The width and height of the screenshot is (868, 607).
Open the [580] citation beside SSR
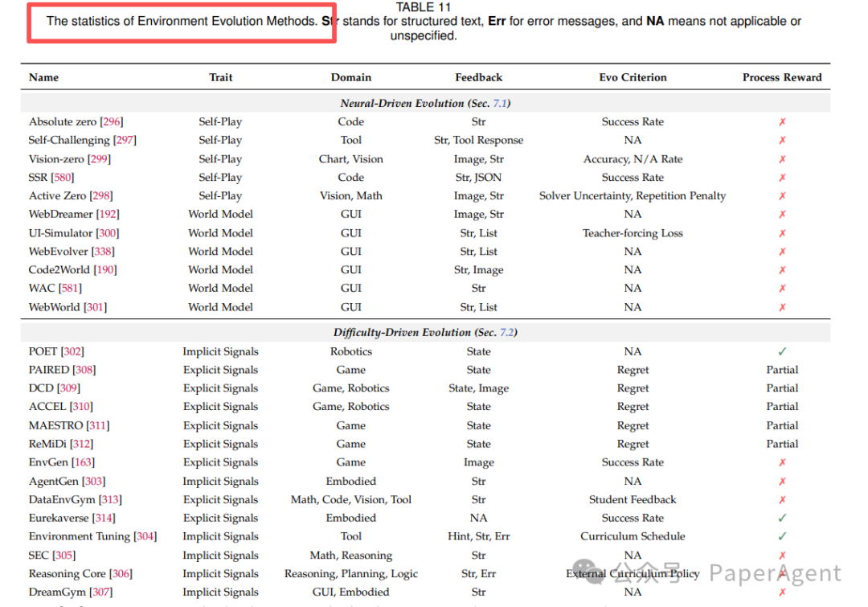(63, 177)
